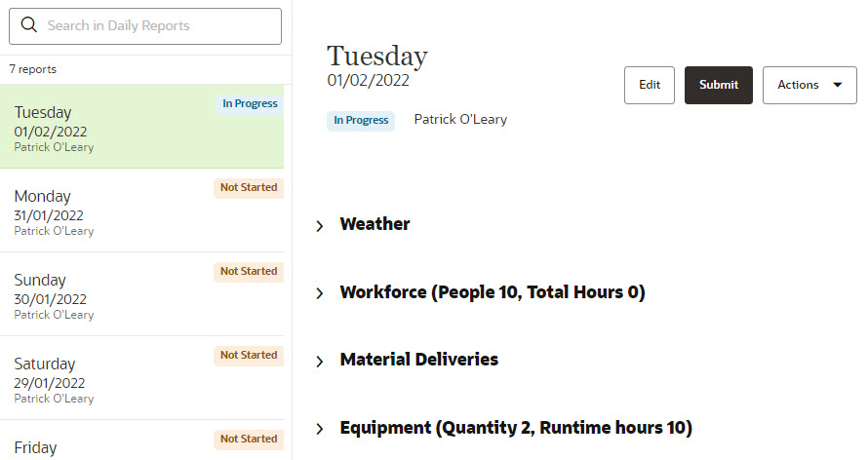The height and width of the screenshot is (460, 868).
Task: Expand the Material Deliveries section chevron
Action: [320, 362]
